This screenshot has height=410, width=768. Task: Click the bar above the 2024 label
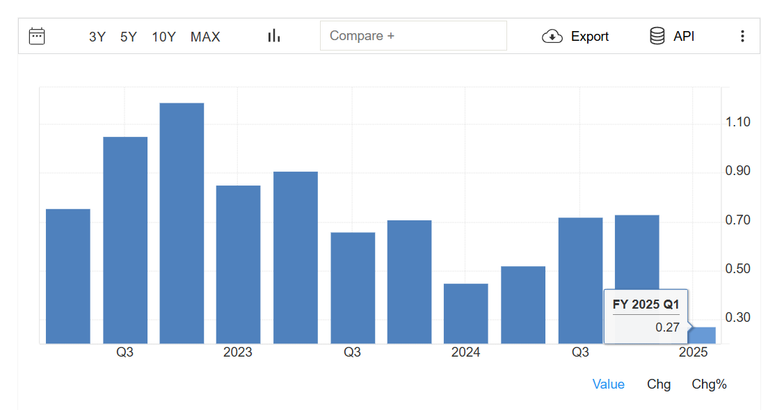point(466,314)
